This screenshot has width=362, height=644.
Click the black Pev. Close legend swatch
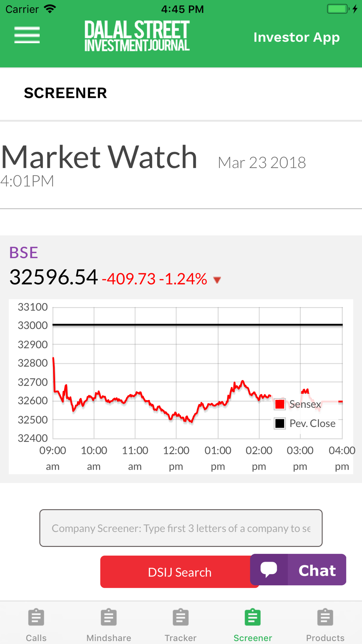(280, 423)
